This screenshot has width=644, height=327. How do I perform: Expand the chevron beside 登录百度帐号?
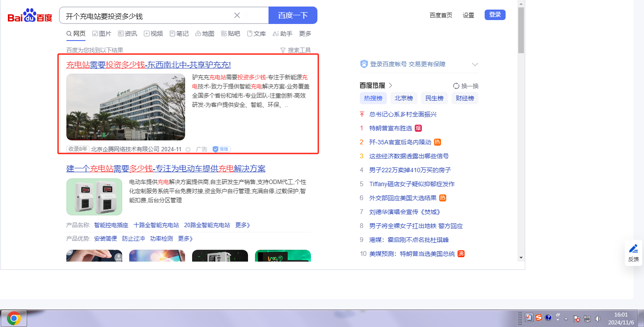tap(475, 65)
